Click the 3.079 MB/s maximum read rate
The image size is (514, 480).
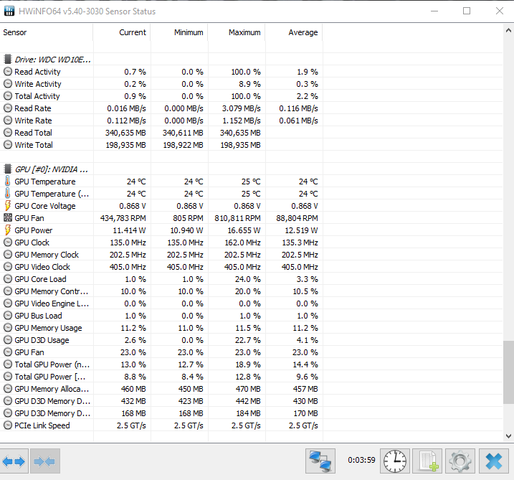coord(241,108)
